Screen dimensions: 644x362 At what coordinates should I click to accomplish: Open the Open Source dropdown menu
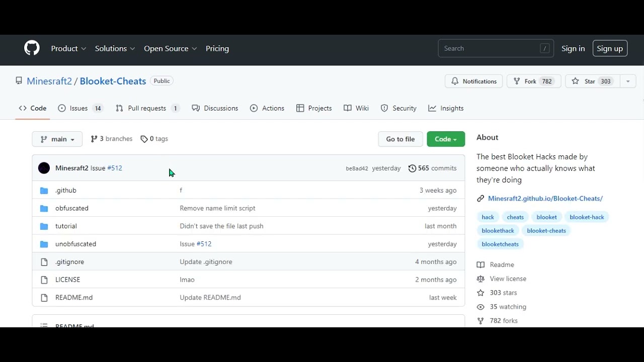point(170,48)
